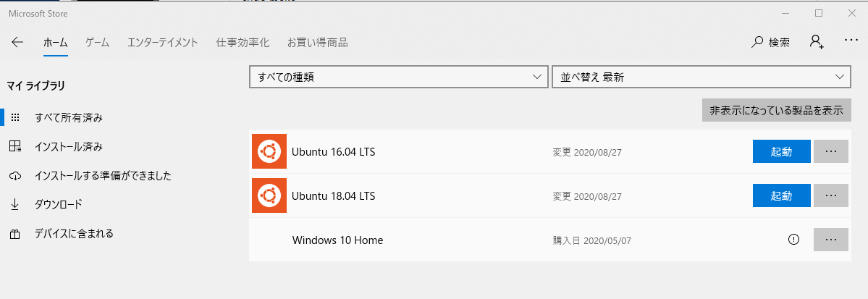The image size is (868, 299).
Task: Open more options for Windows 10 Home
Action: [x=831, y=240]
